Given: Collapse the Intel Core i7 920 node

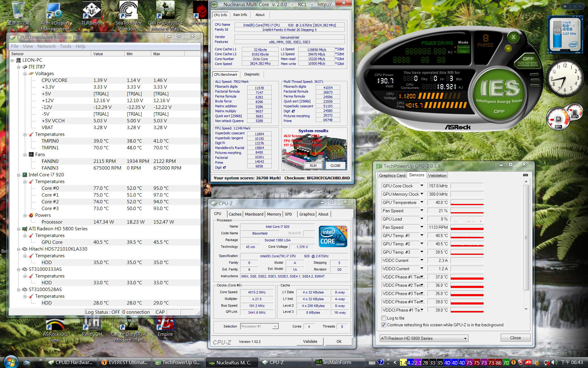Looking at the screenshot, I should (x=19, y=175).
